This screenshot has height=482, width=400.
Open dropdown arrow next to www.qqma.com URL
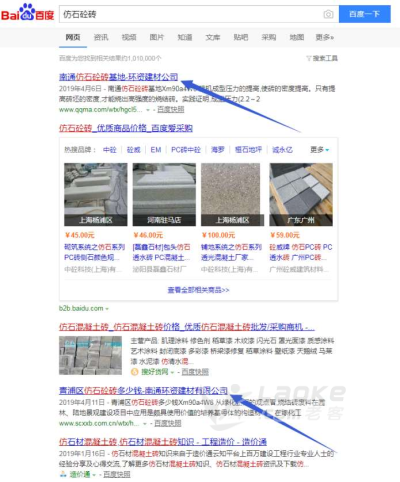148,110
